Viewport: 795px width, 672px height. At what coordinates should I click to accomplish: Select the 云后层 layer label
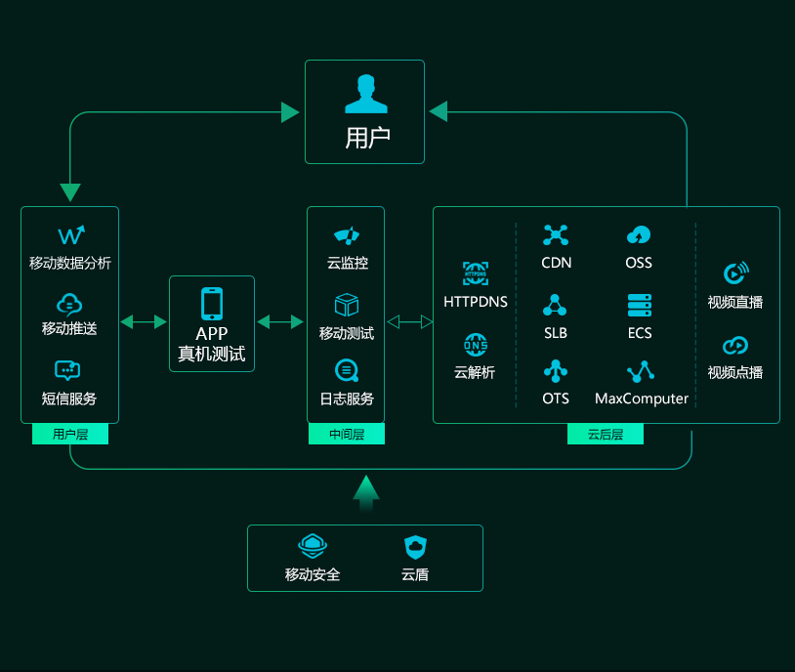606,434
